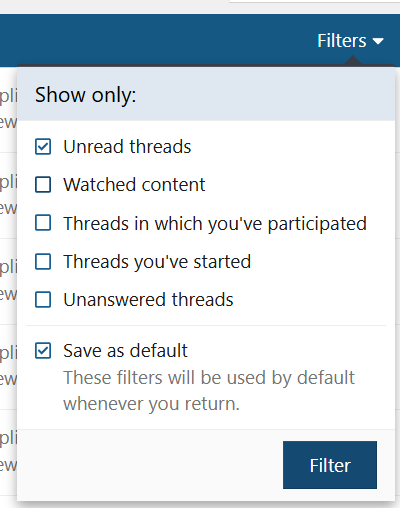The width and height of the screenshot is (400, 508).
Task: Check the Threads you've started checkbox
Action: coord(43,261)
